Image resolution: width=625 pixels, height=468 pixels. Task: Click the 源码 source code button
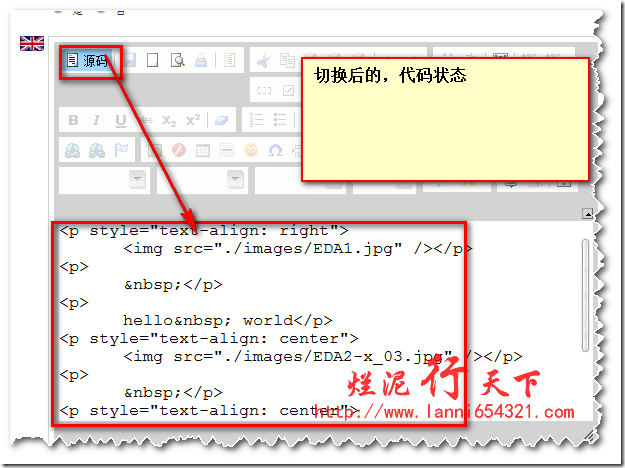coord(88,61)
